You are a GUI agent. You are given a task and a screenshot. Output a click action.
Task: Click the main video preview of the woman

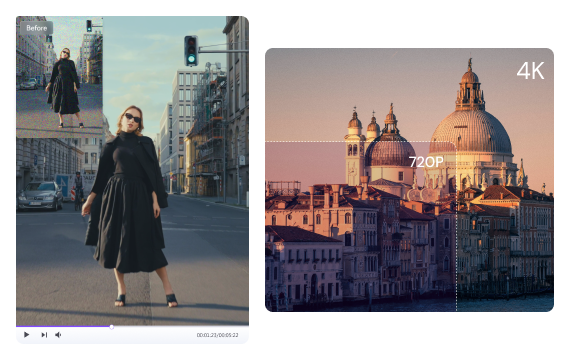click(x=132, y=171)
